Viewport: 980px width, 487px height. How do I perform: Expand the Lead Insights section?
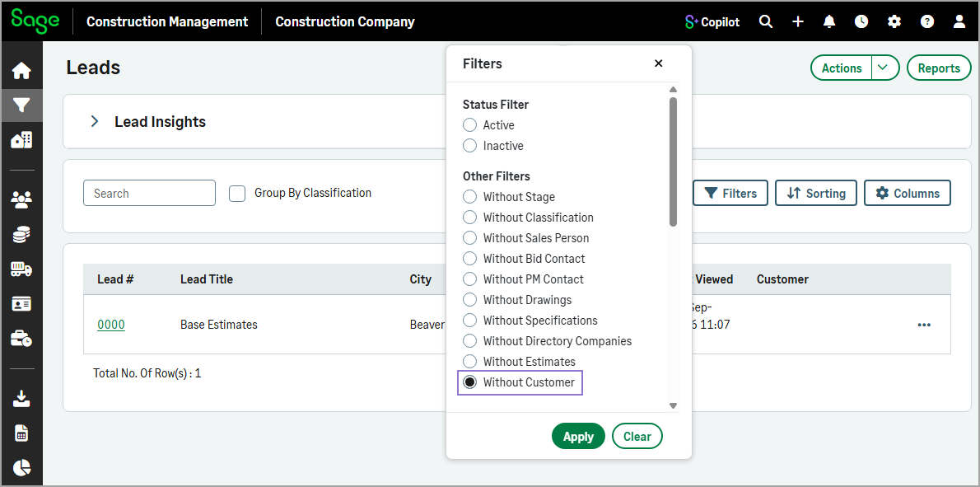tap(95, 121)
